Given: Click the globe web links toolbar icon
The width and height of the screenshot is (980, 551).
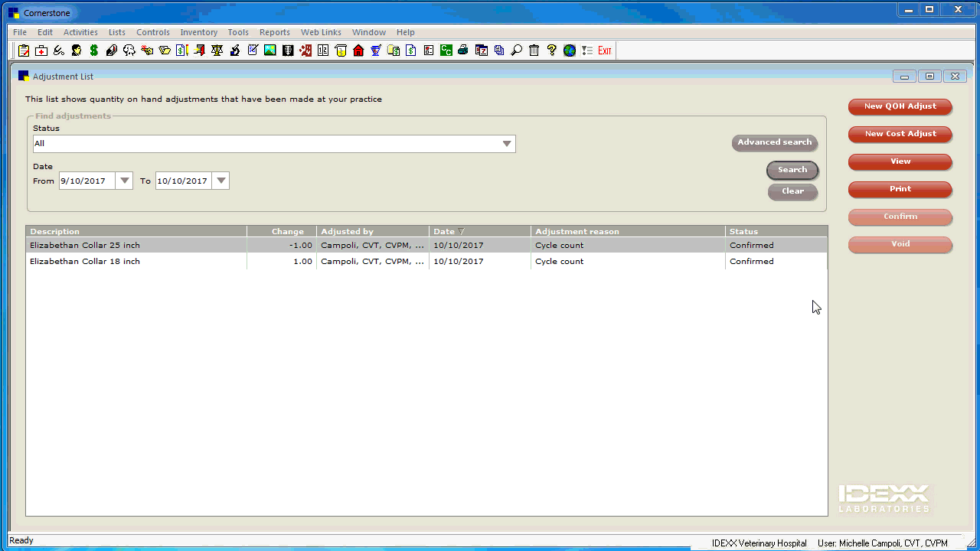Looking at the screenshot, I should point(569,51).
